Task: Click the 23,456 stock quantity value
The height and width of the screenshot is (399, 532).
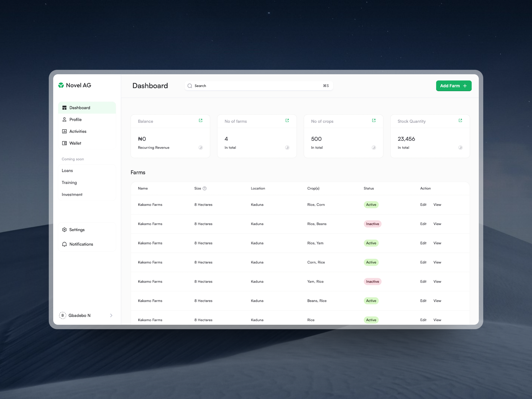Action: [406, 139]
